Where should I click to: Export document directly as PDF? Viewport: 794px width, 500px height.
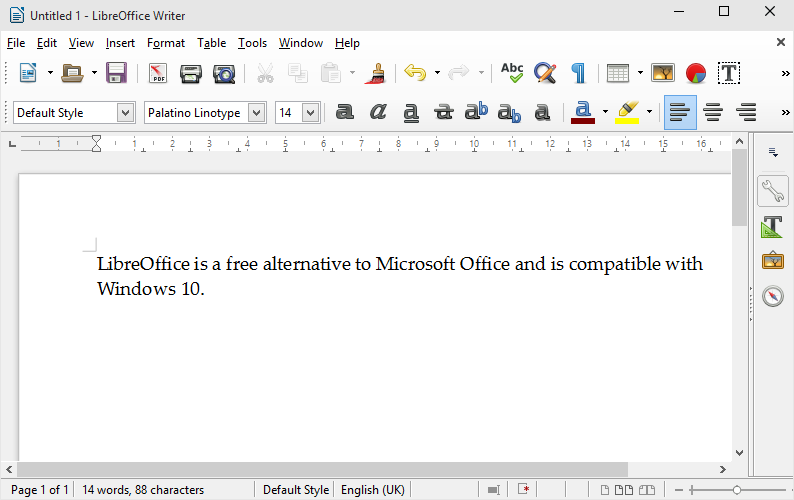(x=158, y=73)
